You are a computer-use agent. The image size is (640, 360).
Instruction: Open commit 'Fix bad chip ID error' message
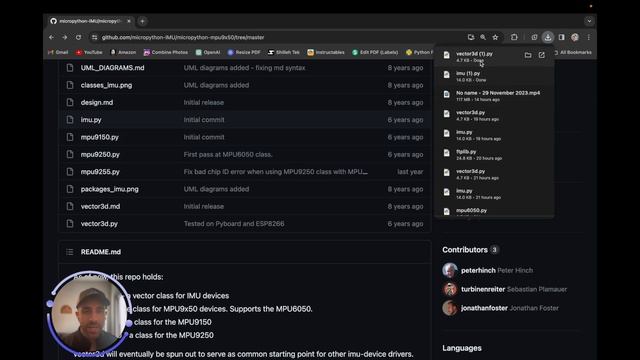[276, 172]
